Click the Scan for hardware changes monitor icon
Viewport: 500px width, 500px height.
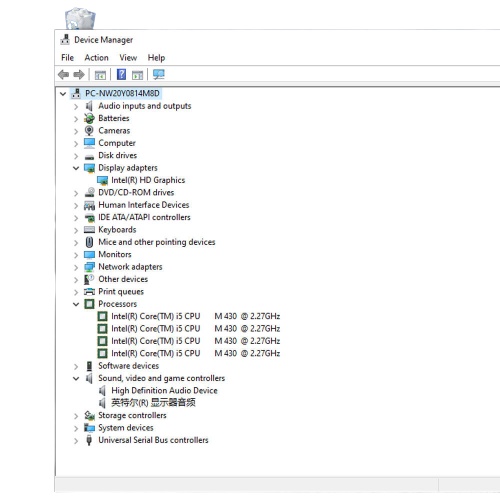pos(159,74)
